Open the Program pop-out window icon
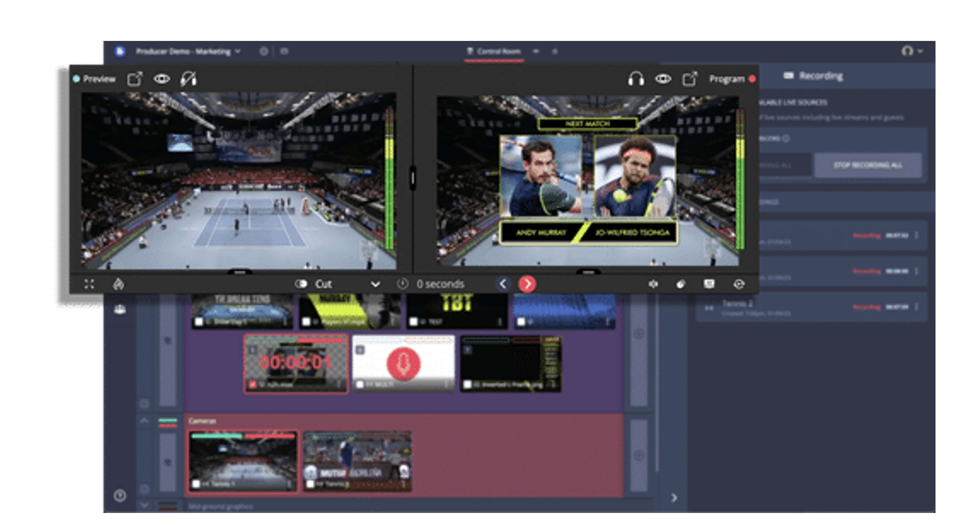The image size is (980, 525). point(689,79)
